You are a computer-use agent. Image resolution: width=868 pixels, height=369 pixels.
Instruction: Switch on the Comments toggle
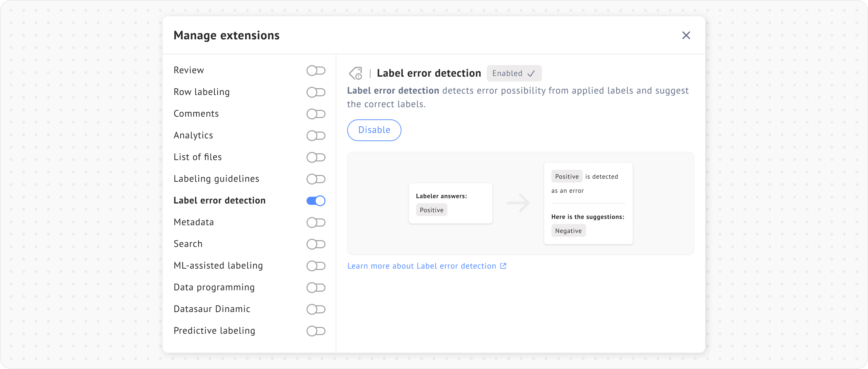coord(316,114)
